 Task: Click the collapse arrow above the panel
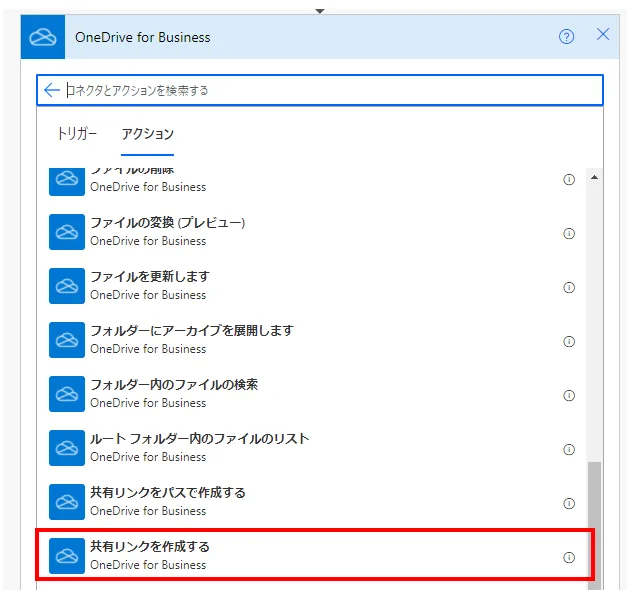(x=320, y=10)
